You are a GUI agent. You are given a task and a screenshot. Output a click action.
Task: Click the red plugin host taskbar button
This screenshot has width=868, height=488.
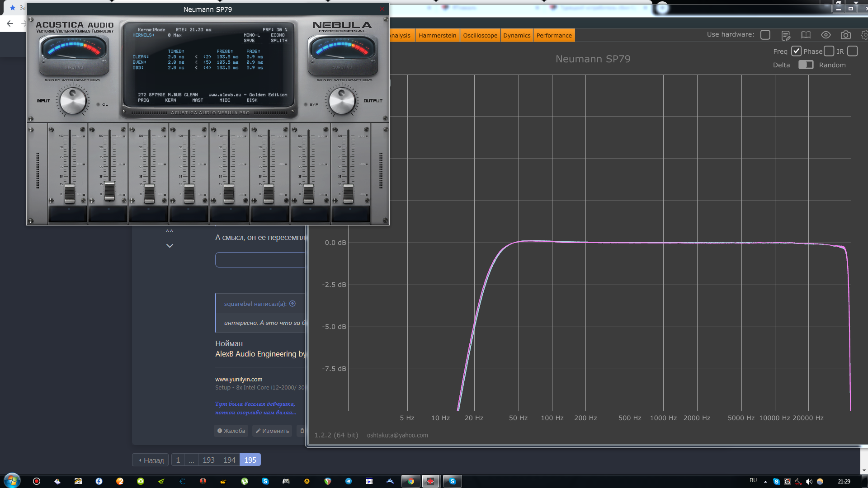(x=431, y=481)
